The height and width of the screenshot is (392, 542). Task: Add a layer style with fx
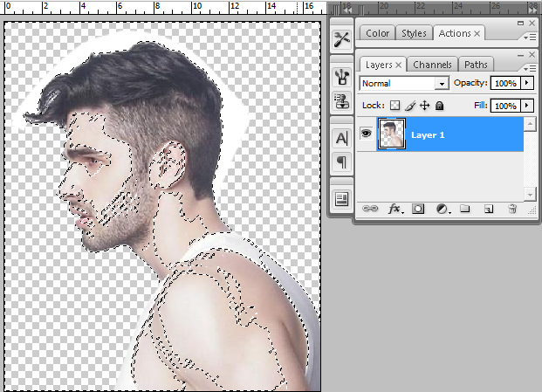(394, 209)
